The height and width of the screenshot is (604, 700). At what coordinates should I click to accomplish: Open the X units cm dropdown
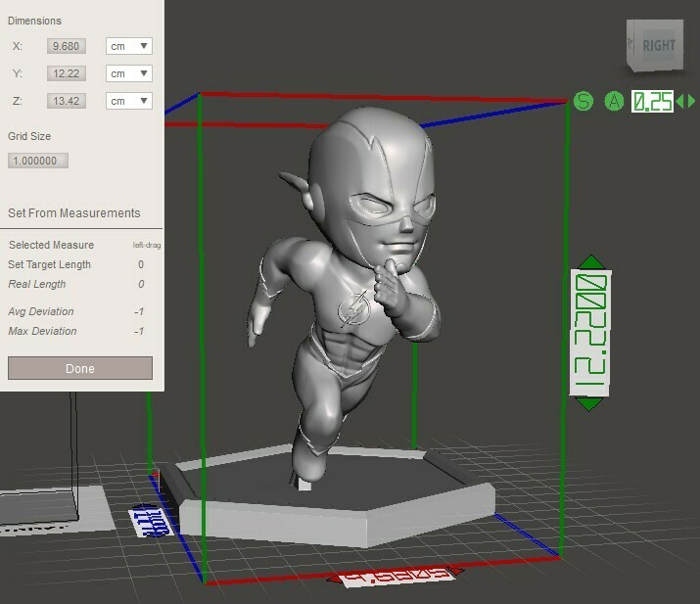[x=129, y=46]
